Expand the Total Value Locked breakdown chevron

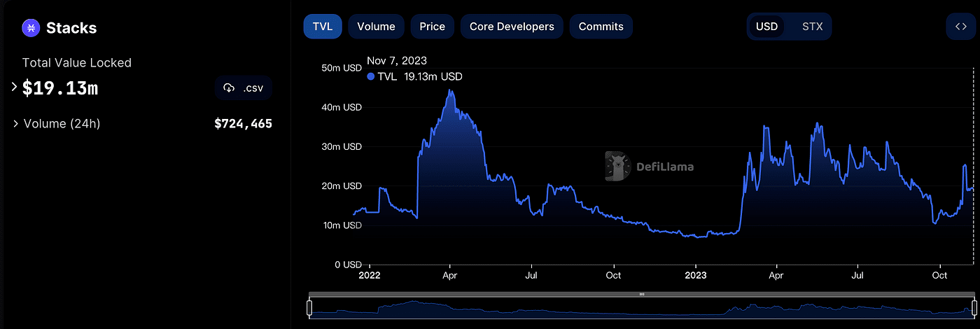click(x=13, y=87)
